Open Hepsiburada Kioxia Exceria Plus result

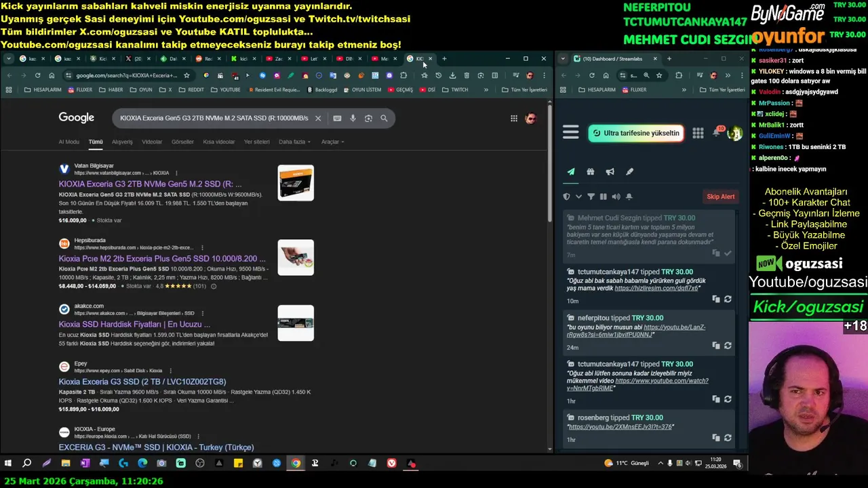[162, 258]
